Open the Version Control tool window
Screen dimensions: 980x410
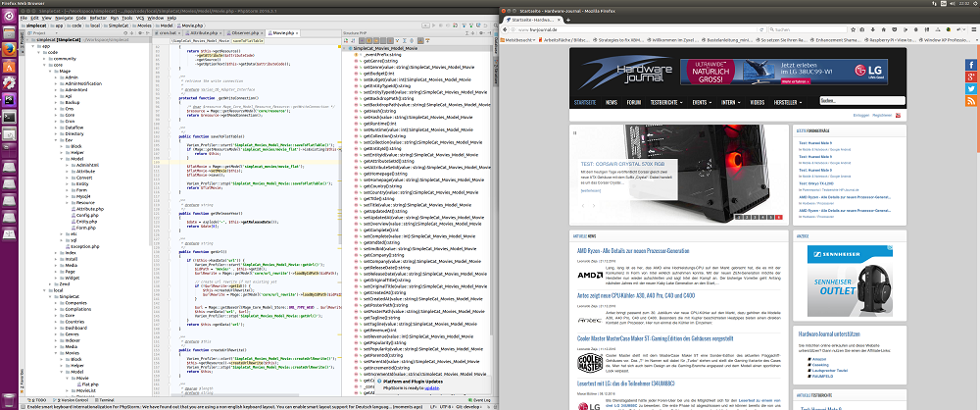pyautogui.click(x=70, y=399)
